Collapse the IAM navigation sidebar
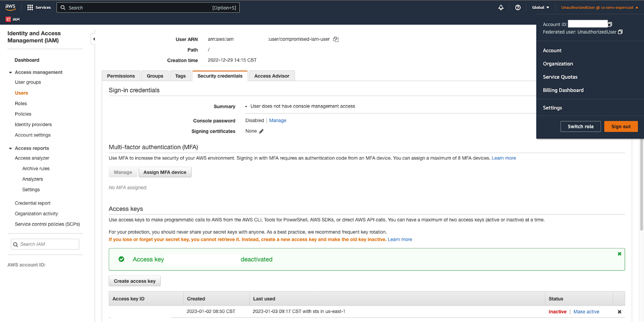 click(93, 39)
